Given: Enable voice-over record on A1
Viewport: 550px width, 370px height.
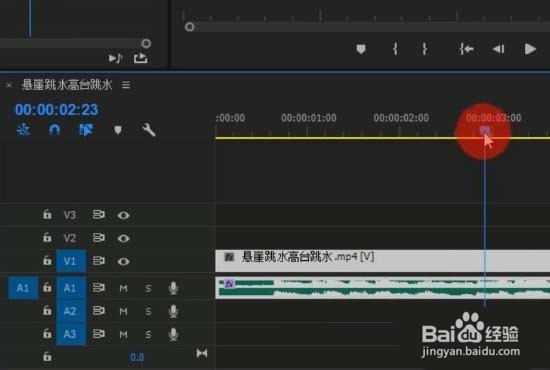Looking at the screenshot, I should [x=173, y=288].
